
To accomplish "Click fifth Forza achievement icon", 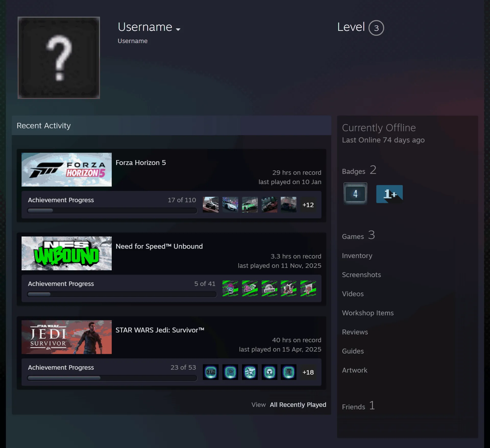I will [x=289, y=204].
